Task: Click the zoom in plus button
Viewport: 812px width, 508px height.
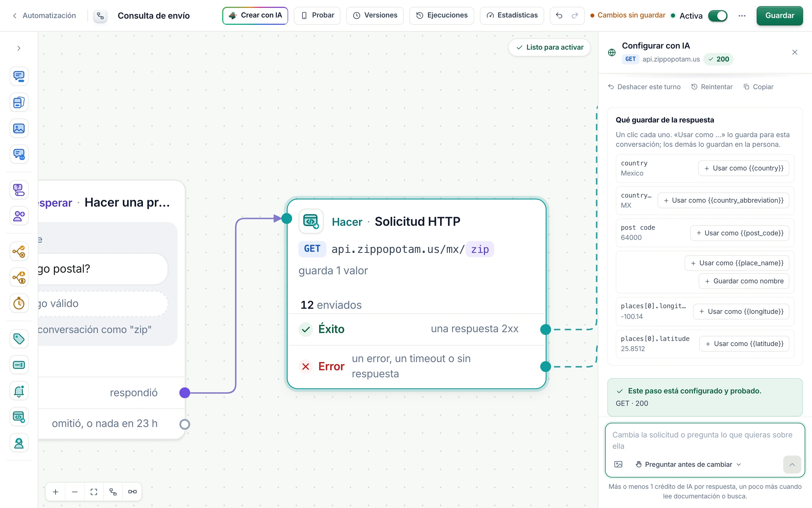Action: click(56, 492)
